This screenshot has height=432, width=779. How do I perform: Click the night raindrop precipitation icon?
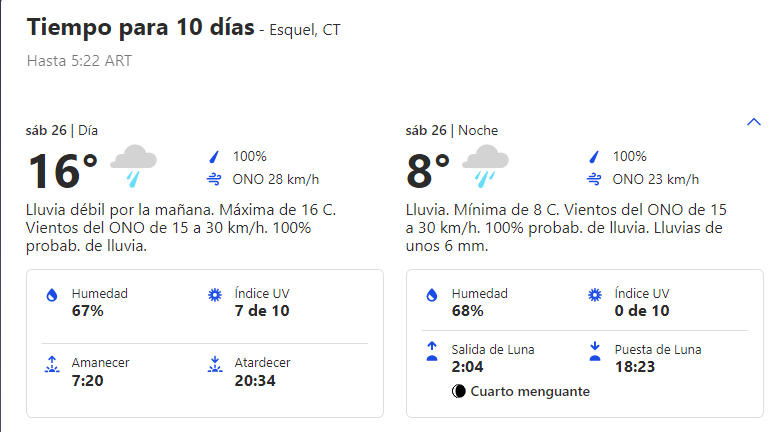tap(593, 157)
